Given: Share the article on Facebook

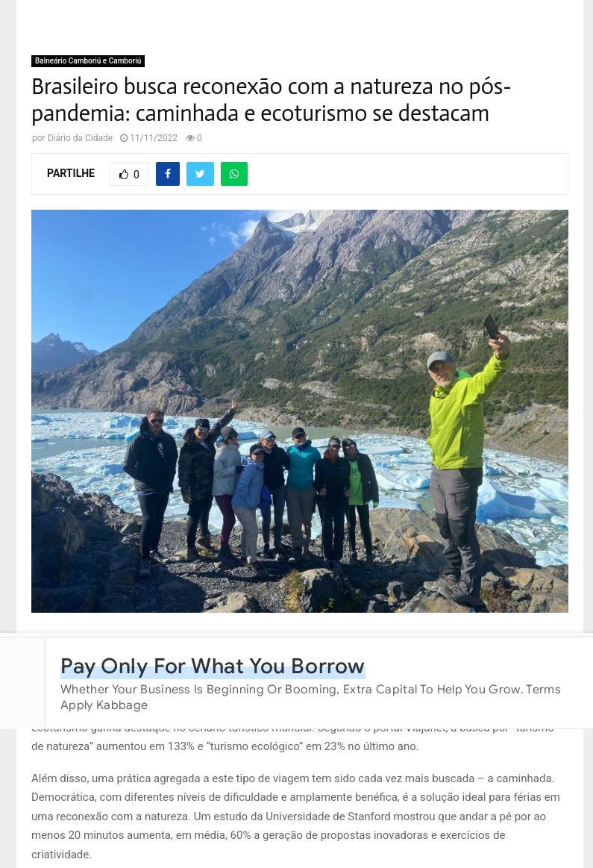Looking at the screenshot, I should coord(168,174).
